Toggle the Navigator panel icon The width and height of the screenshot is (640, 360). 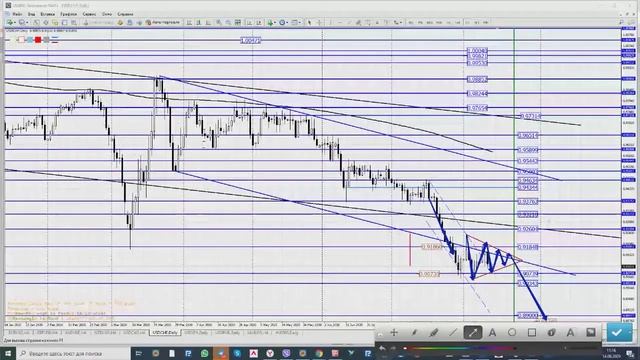point(55,22)
